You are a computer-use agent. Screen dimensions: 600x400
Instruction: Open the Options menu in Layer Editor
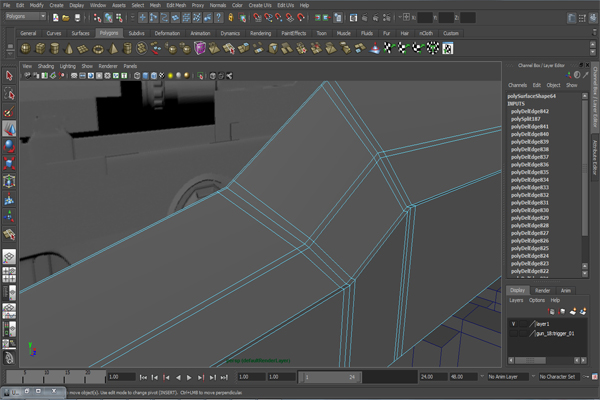[x=536, y=300]
